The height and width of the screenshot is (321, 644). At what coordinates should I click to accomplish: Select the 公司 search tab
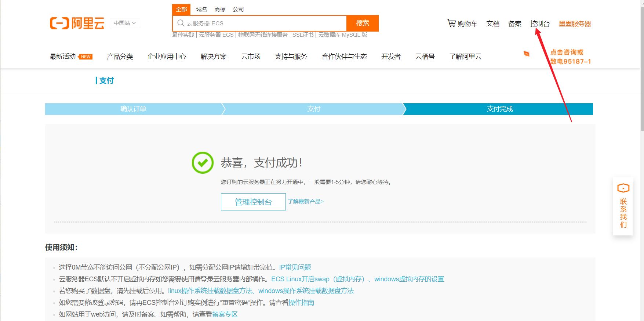(x=238, y=10)
